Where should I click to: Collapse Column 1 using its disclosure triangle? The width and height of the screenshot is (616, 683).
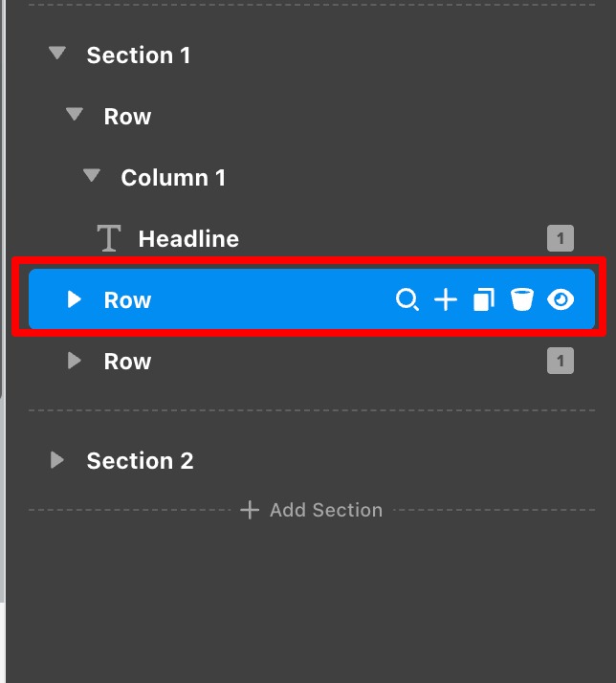[x=92, y=177]
